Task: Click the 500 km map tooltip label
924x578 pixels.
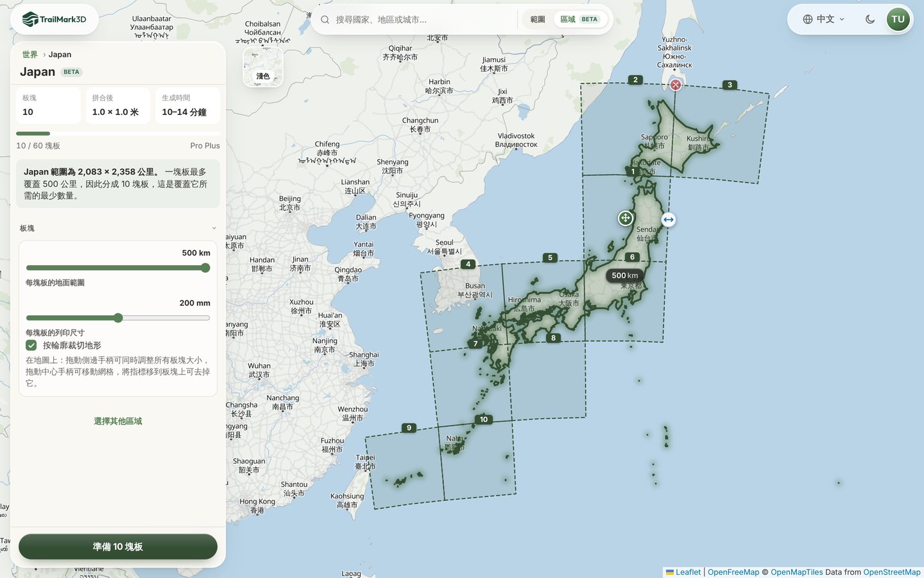Action: click(625, 276)
